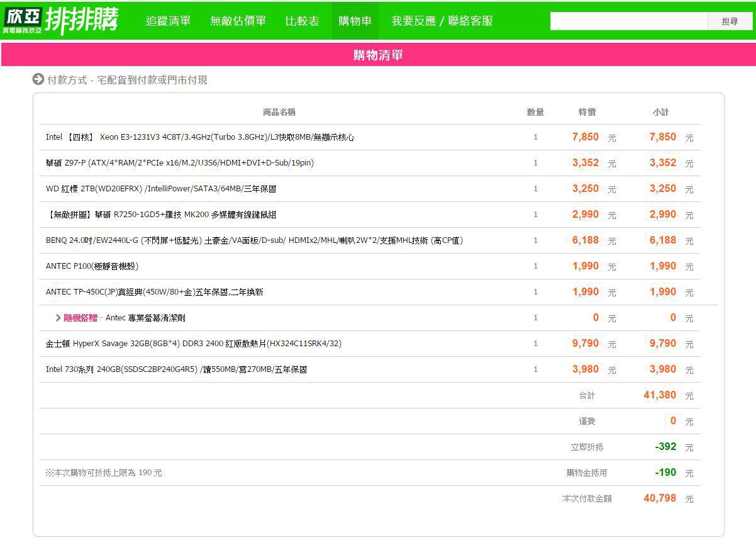Click the 本次付款金額 amount 40,798
Image resolution: width=756 pixels, height=540 pixels.
pyautogui.click(x=660, y=498)
